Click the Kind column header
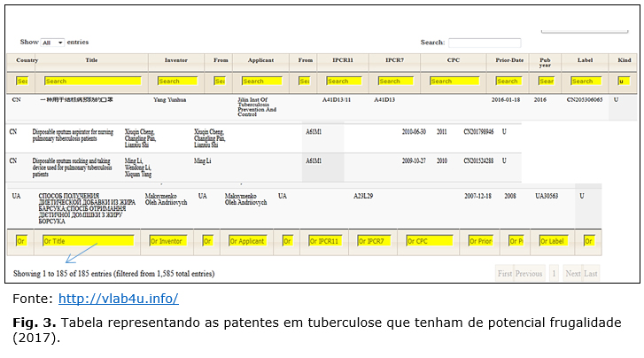This screenshot has width=644, height=358. pyautogui.click(x=625, y=61)
